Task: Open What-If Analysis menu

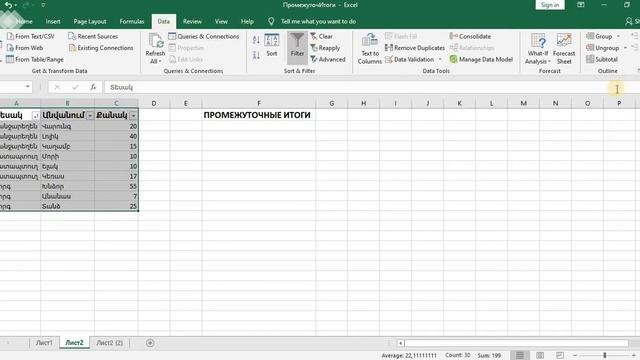Action: (x=538, y=49)
